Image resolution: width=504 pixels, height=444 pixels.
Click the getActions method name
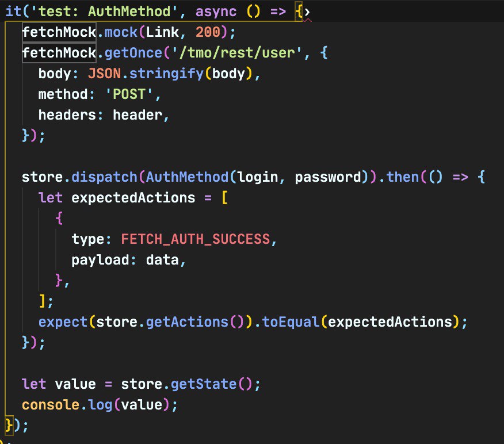pos(187,322)
